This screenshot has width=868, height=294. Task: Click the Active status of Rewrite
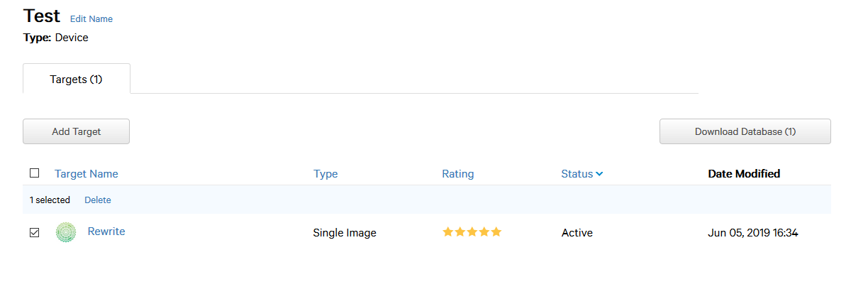577,233
